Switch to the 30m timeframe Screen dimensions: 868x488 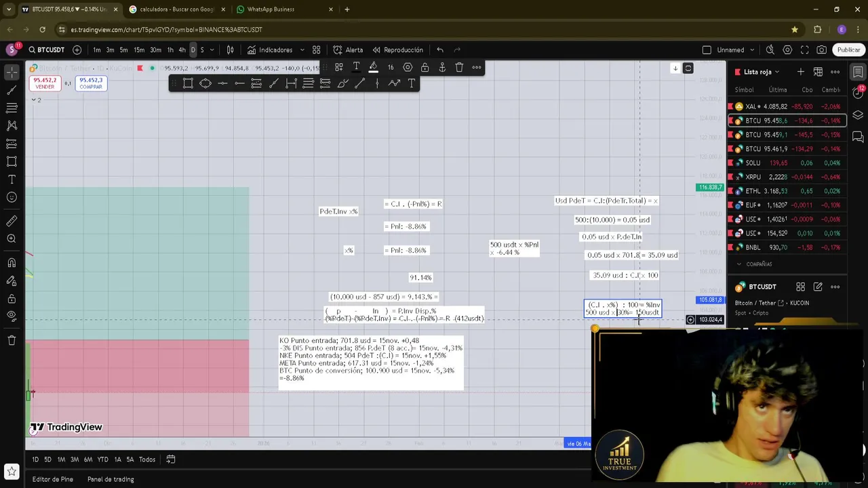[155, 49]
